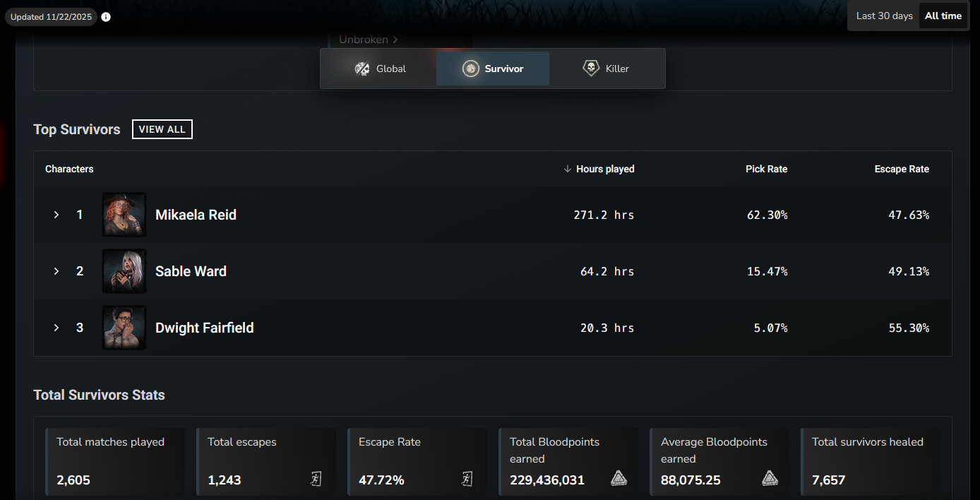980x500 pixels.
Task: Select the Last 30 days range
Action: point(884,16)
